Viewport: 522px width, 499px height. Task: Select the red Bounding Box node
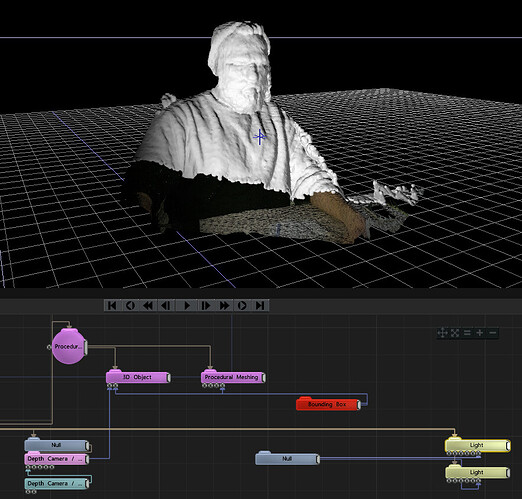tap(327, 404)
